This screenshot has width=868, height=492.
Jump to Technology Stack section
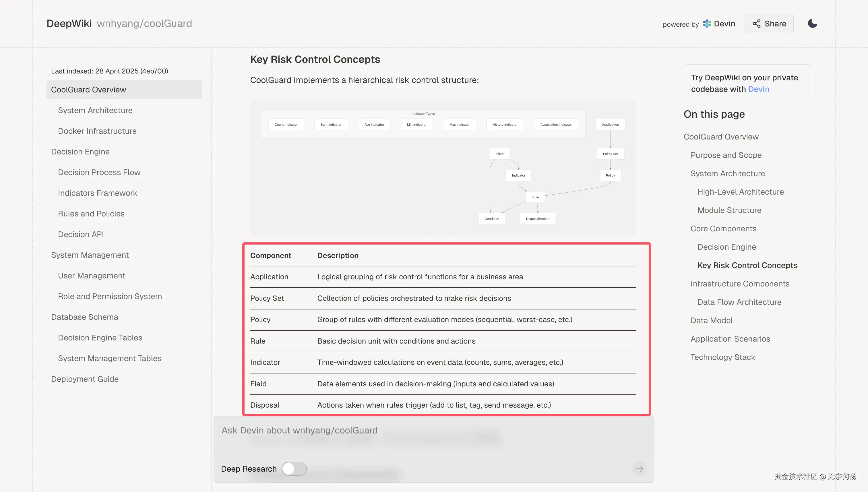[722, 357]
